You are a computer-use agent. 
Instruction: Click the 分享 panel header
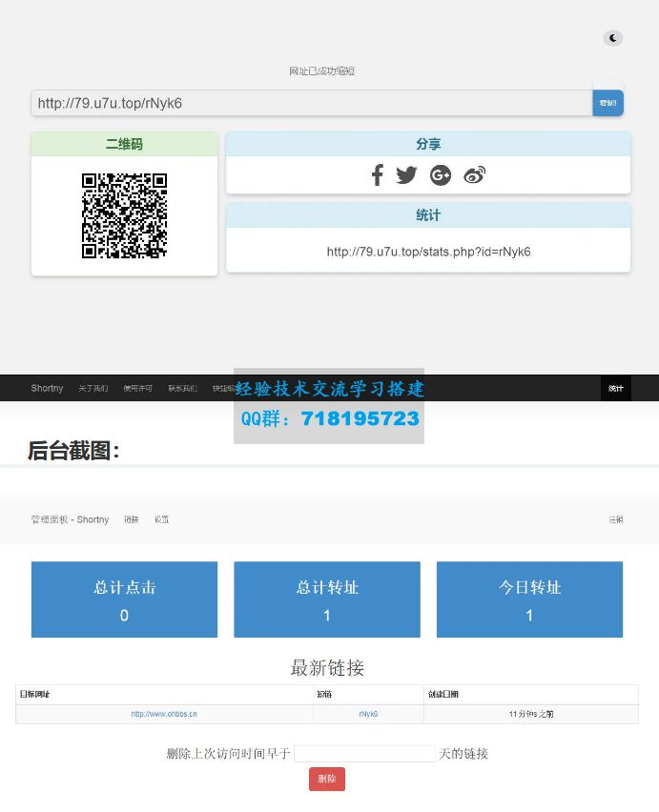click(x=428, y=144)
